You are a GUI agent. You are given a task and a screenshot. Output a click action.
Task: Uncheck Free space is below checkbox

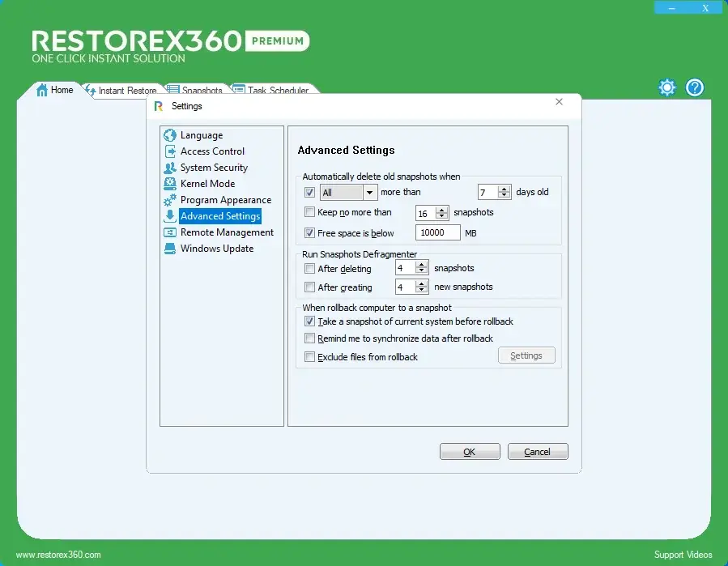(x=309, y=233)
